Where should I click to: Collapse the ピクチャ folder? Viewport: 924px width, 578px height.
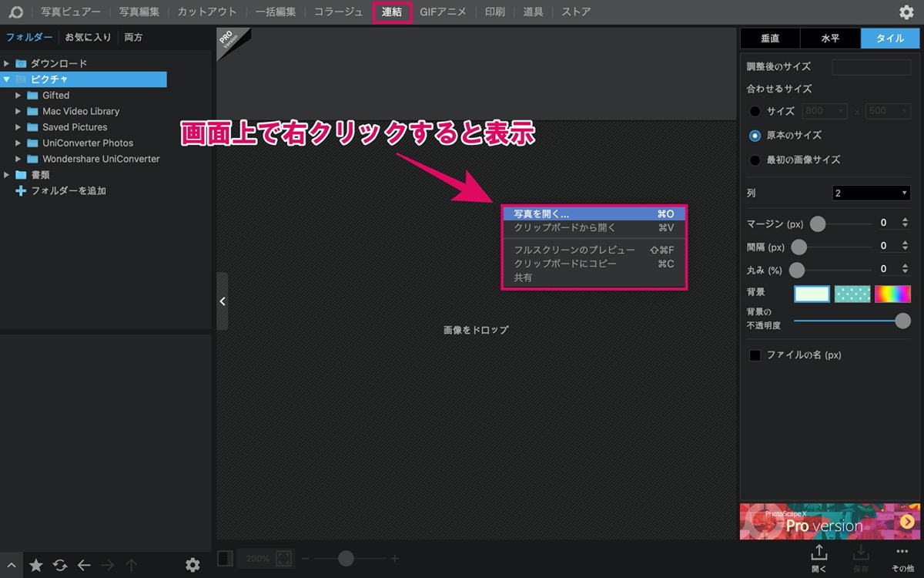[x=6, y=79]
